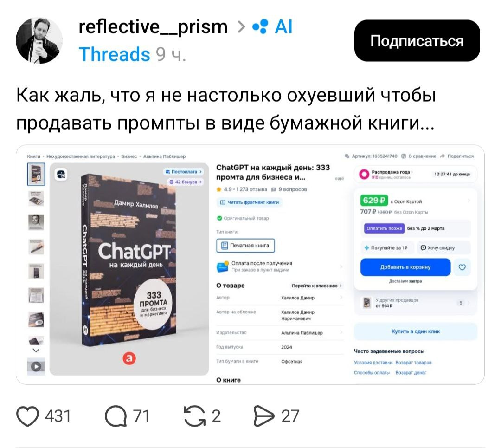The height and width of the screenshot is (448, 501).
Task: Add book to favorites heart icon
Action: click(x=462, y=267)
